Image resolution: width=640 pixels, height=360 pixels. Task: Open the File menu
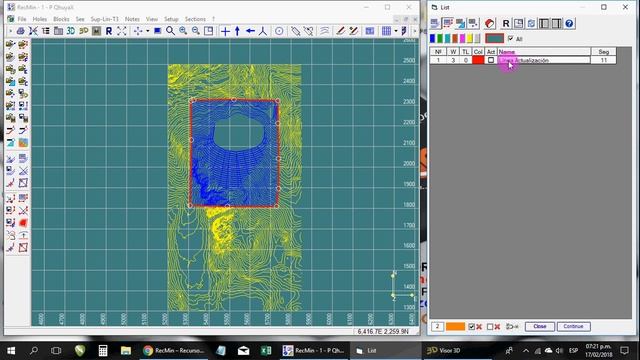click(x=22, y=19)
